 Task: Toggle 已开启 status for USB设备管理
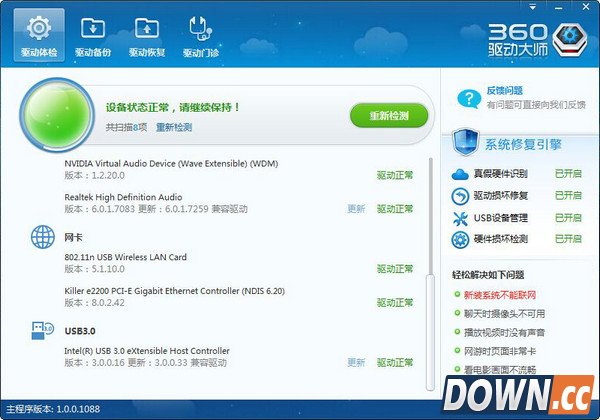point(569,217)
